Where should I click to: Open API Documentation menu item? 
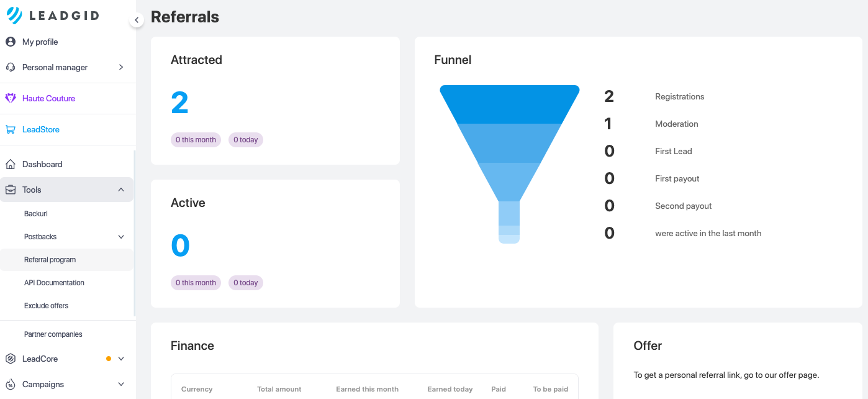tap(54, 283)
